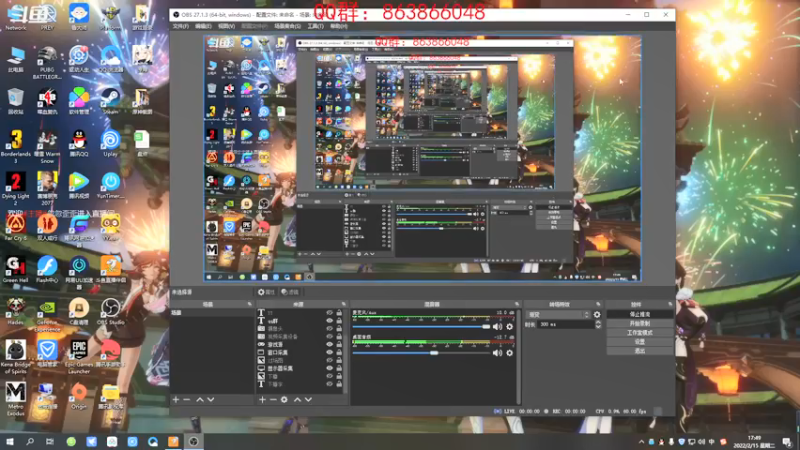This screenshot has width=800, height=450.
Task: Open microphone channel settings gear
Action: [509, 327]
